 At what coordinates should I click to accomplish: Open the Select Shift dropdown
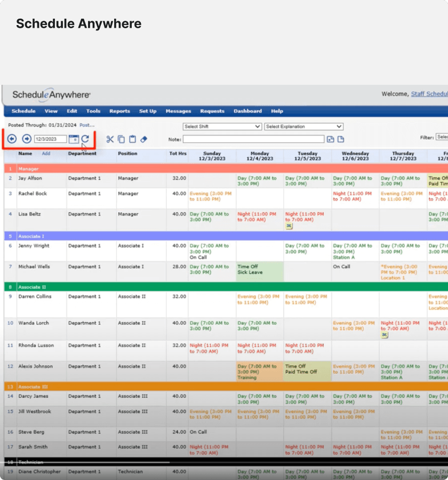pyautogui.click(x=222, y=126)
